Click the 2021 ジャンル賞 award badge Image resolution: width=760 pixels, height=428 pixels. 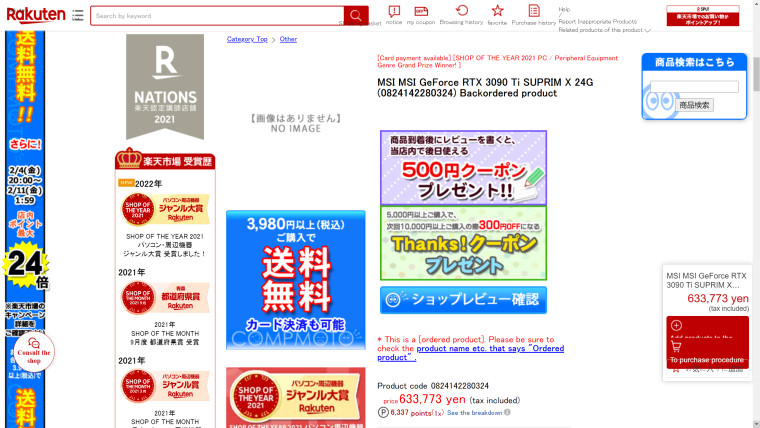[165, 386]
